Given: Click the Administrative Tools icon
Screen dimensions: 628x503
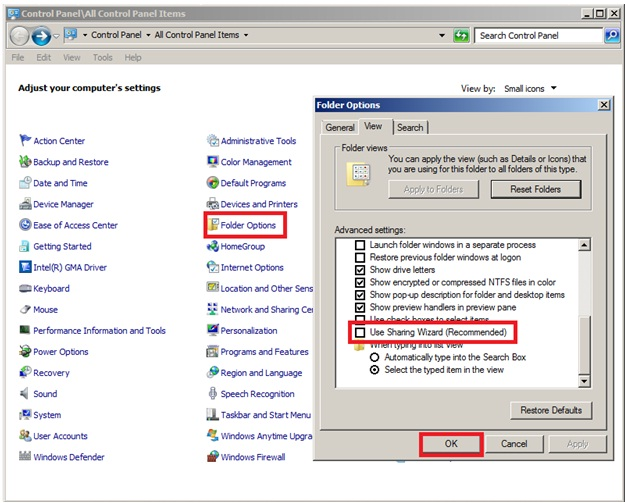Looking at the screenshot, I should click(x=212, y=140).
